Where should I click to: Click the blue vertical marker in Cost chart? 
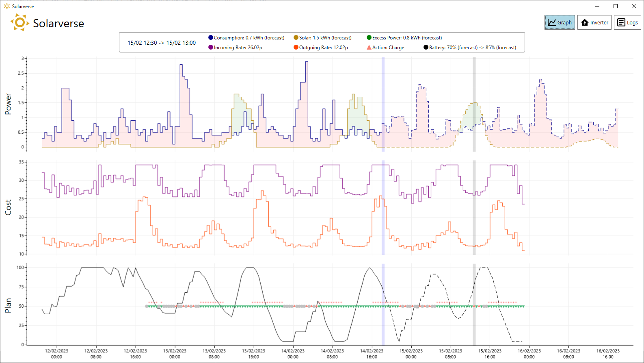point(383,208)
